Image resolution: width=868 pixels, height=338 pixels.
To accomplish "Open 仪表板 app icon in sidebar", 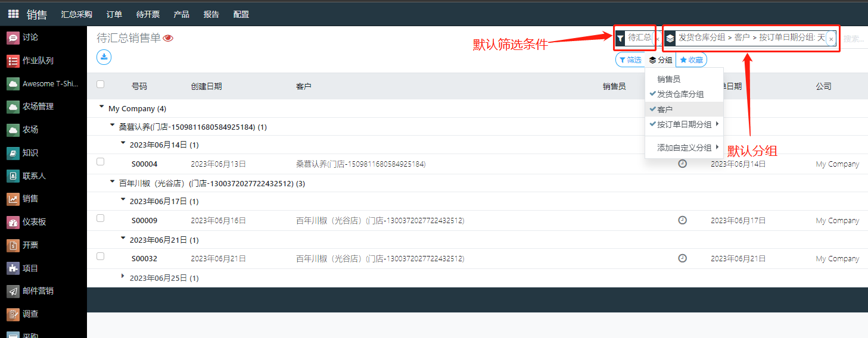I will click(13, 222).
